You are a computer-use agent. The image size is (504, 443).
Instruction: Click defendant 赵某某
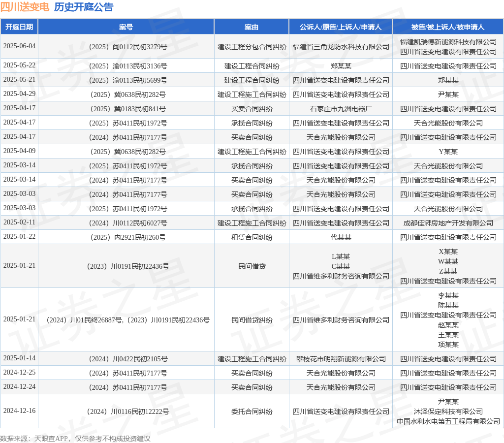click(448, 325)
